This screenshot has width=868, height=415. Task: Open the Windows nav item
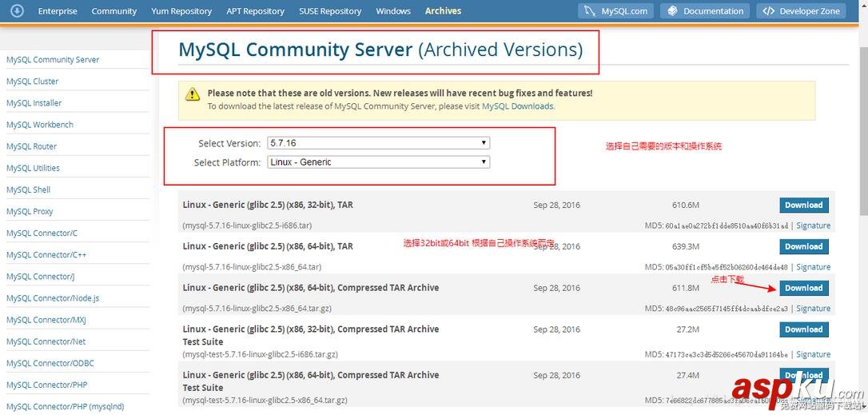click(x=393, y=11)
